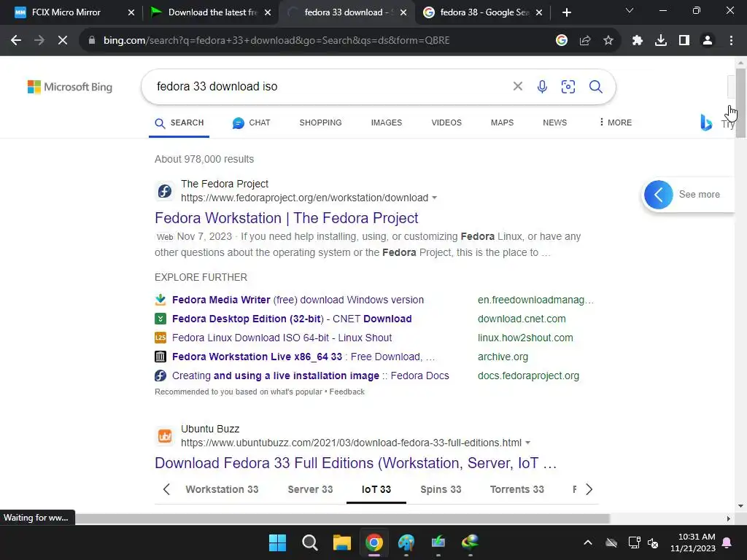
Task: Open File Explorer from the taskbar
Action: (x=341, y=542)
